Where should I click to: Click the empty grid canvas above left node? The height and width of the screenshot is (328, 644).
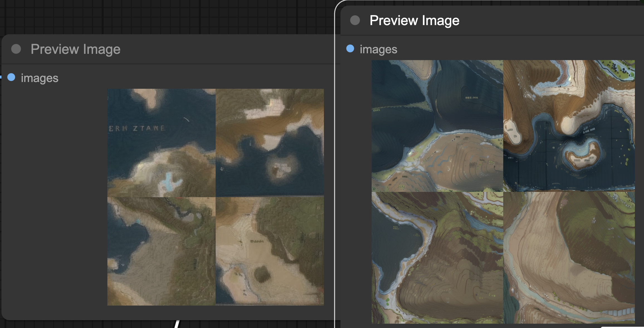click(x=167, y=17)
